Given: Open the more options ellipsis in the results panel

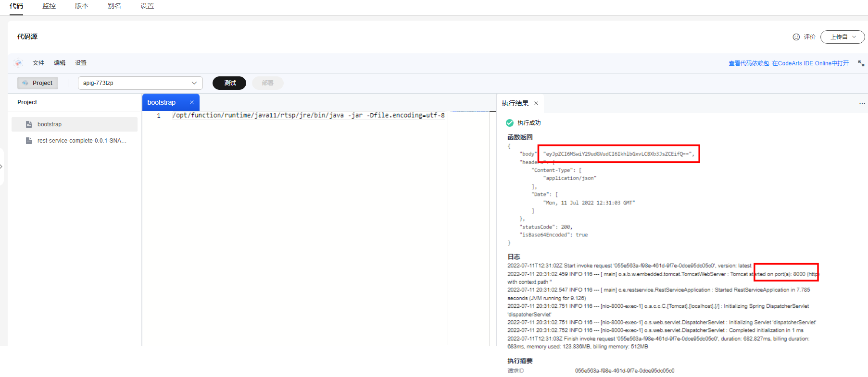Looking at the screenshot, I should click(x=862, y=104).
